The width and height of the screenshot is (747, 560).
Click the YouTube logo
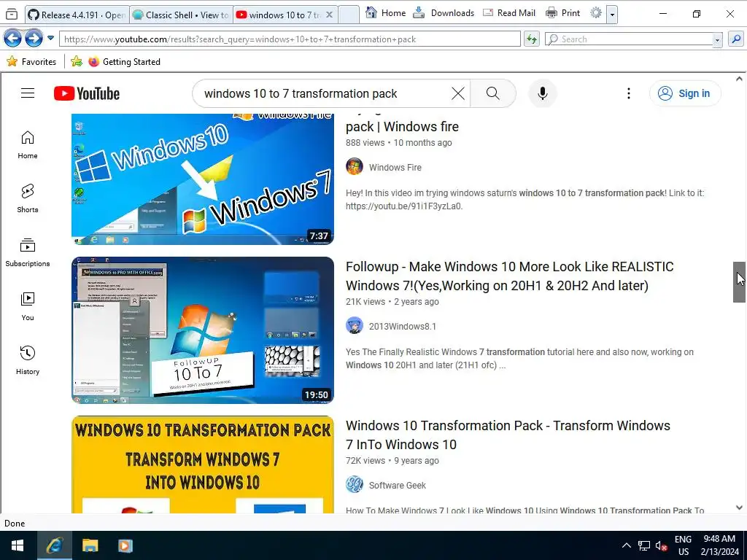pyautogui.click(x=87, y=93)
